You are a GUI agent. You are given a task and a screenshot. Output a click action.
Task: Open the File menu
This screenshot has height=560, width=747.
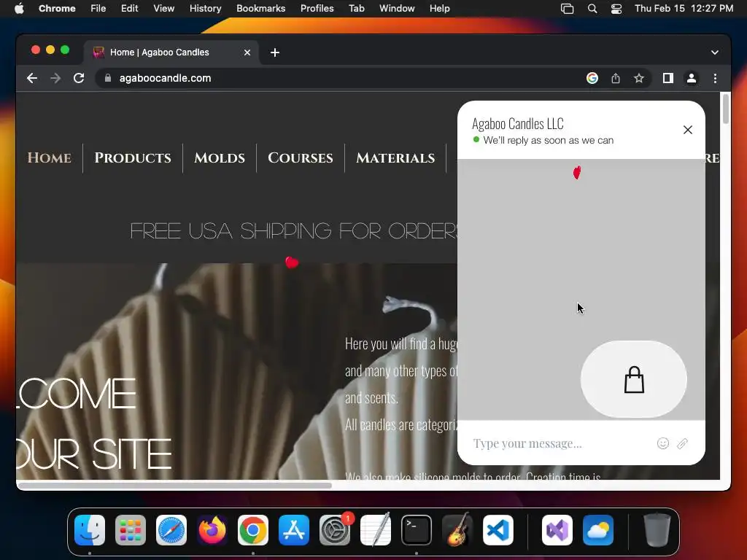coord(98,8)
